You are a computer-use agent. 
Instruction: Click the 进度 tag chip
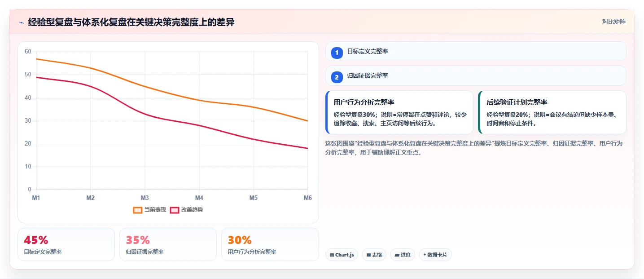403,255
